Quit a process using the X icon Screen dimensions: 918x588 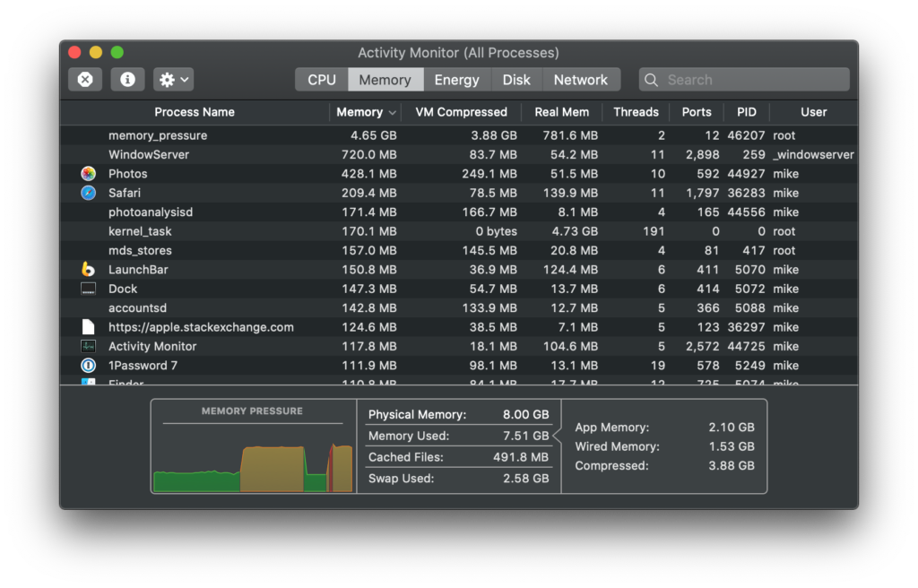pos(84,79)
